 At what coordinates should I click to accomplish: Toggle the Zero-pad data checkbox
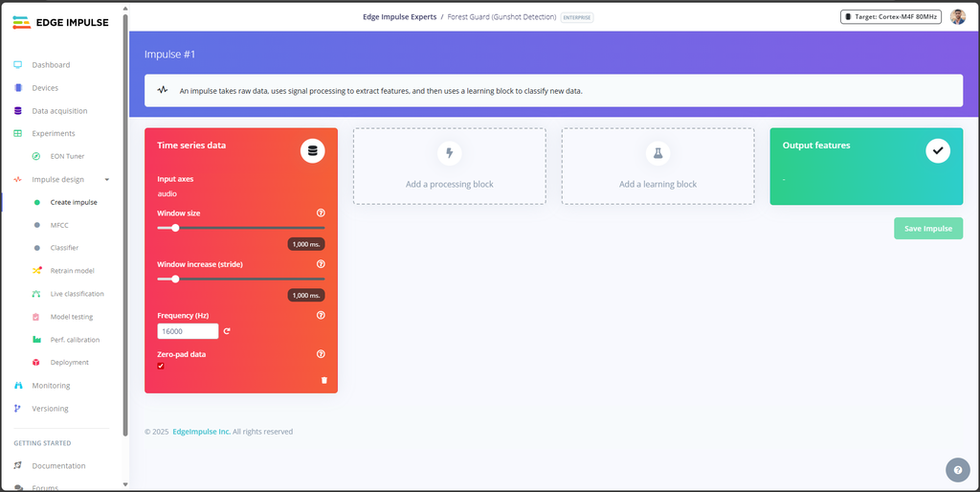(161, 367)
